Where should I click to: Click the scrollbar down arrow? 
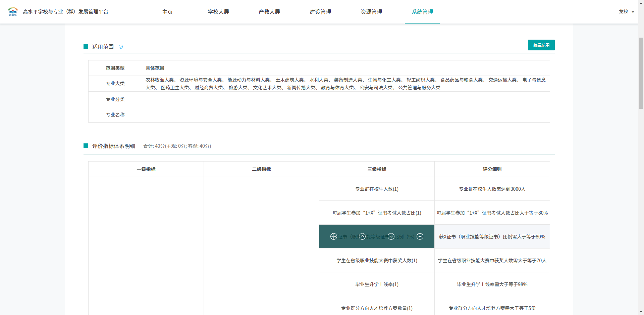(x=641, y=312)
